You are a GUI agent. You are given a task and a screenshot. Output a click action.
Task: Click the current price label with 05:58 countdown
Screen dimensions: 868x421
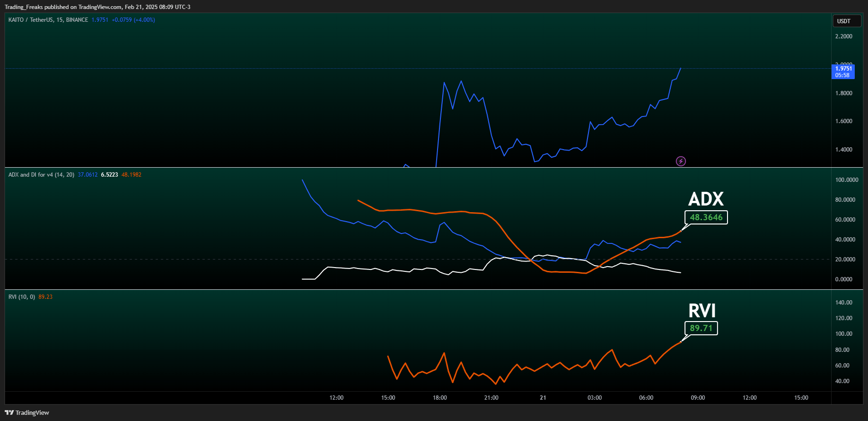(843, 72)
